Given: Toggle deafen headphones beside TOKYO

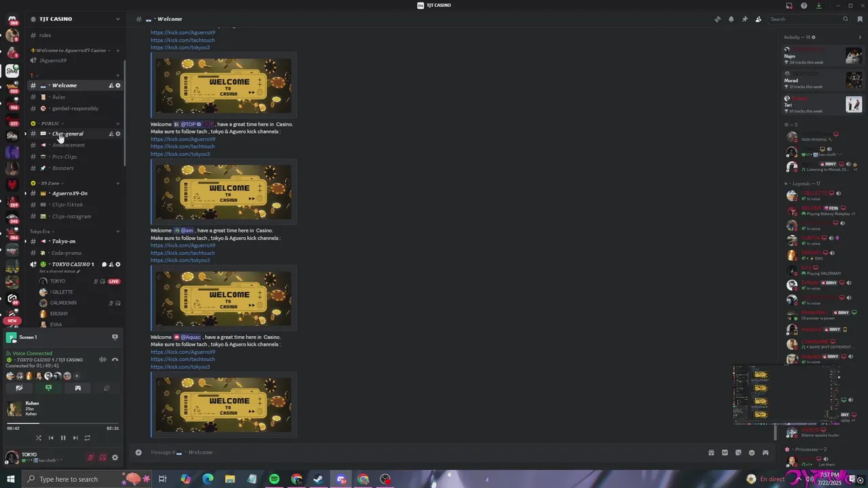Looking at the screenshot, I should coord(102,457).
